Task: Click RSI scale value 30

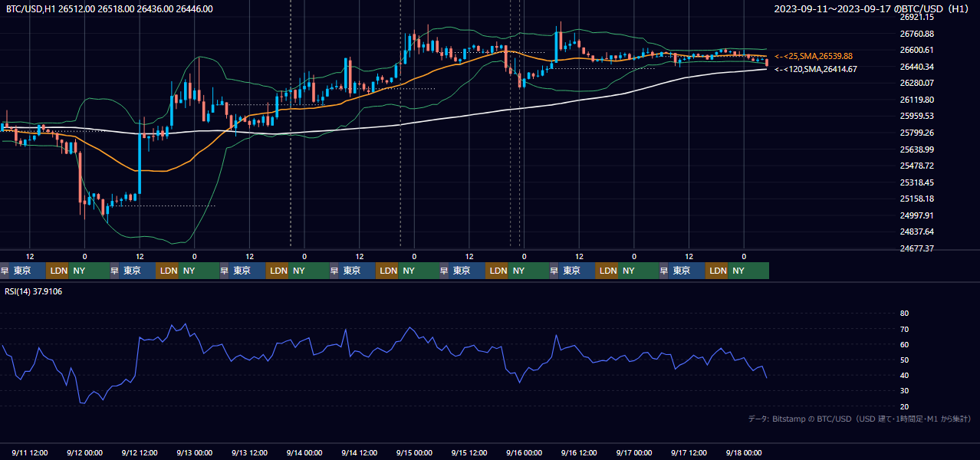Action: [904, 391]
